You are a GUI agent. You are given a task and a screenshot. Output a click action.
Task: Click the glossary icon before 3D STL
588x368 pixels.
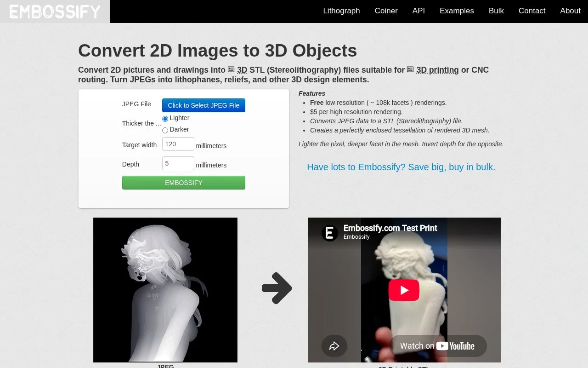tap(231, 69)
